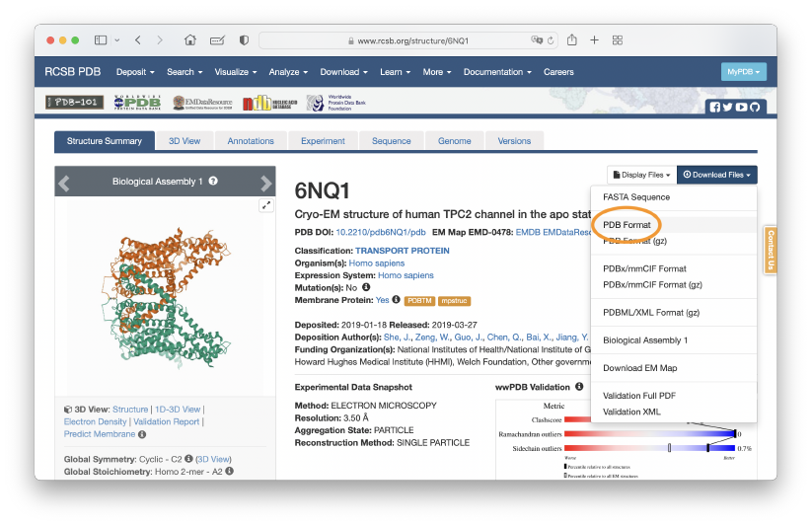Open the MyPDB dropdown button
Image resolution: width=812 pixels, height=526 pixels.
coord(744,71)
